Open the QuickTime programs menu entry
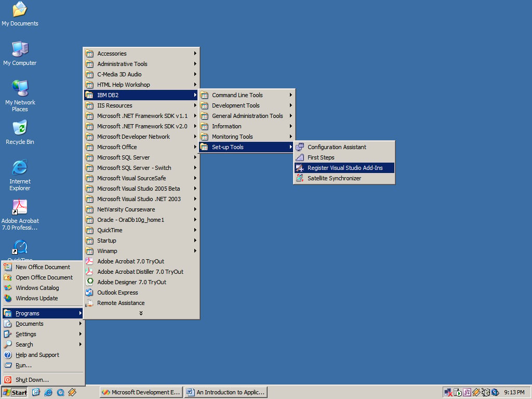 tap(141, 230)
